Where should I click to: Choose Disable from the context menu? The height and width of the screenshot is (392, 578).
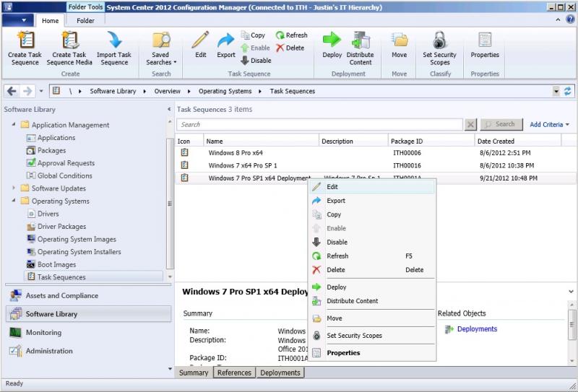pyautogui.click(x=372, y=242)
